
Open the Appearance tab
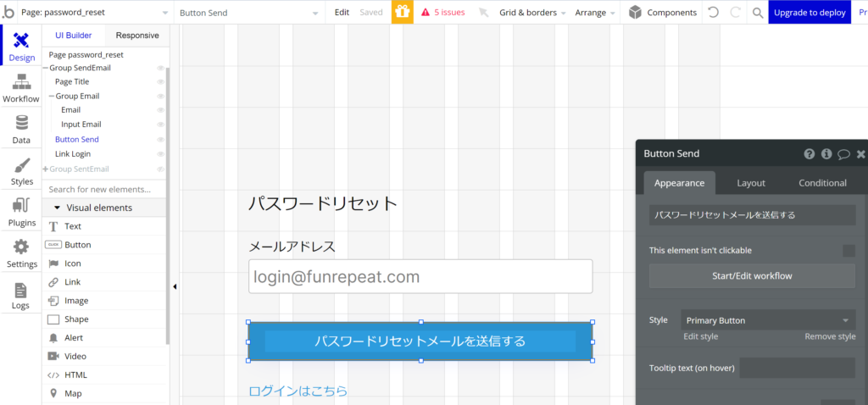pyautogui.click(x=679, y=183)
